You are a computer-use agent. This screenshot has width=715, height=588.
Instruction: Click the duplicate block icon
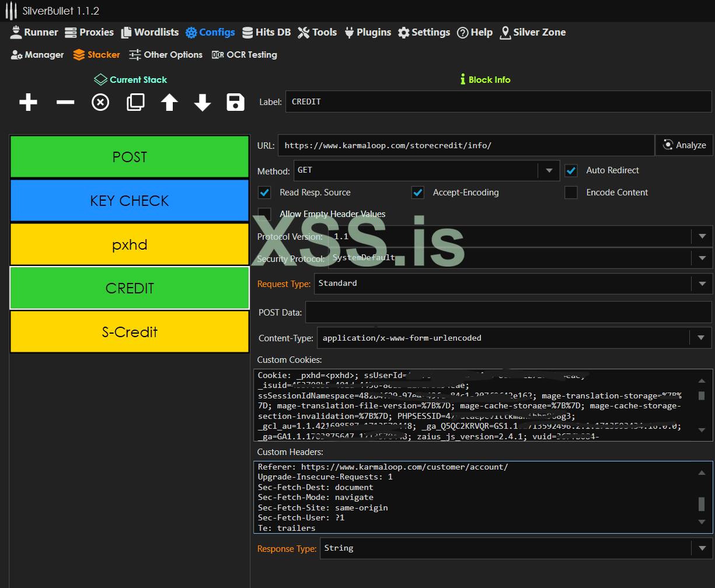pyautogui.click(x=135, y=103)
